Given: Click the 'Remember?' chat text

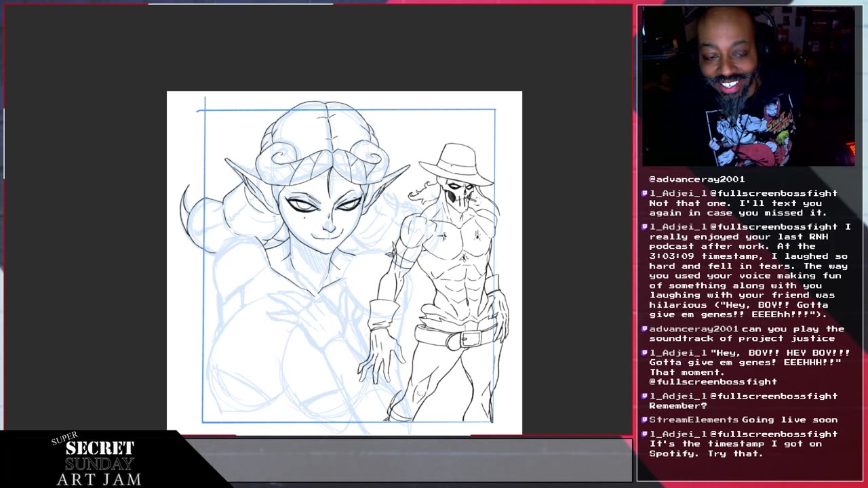Looking at the screenshot, I should [x=678, y=405].
